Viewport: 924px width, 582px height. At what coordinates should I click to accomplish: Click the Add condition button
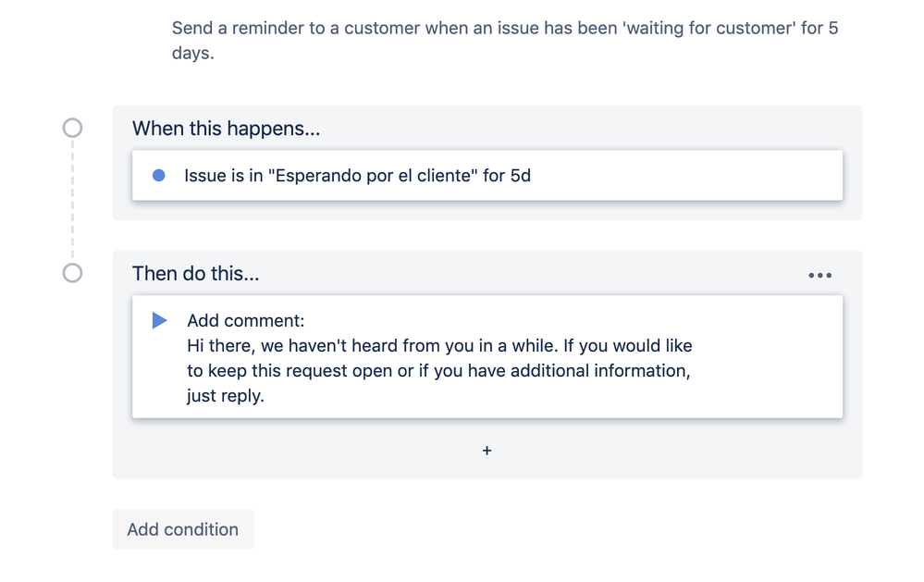tap(183, 529)
